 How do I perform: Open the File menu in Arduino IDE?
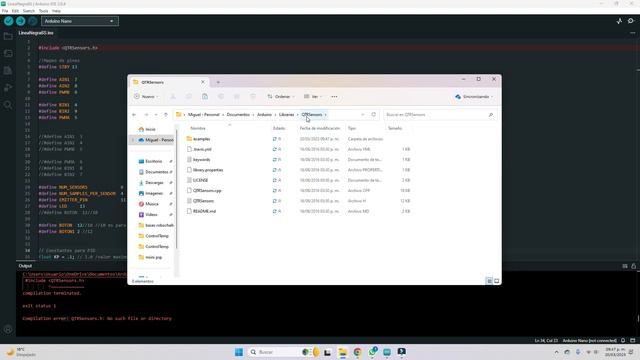pyautogui.click(x=5, y=11)
